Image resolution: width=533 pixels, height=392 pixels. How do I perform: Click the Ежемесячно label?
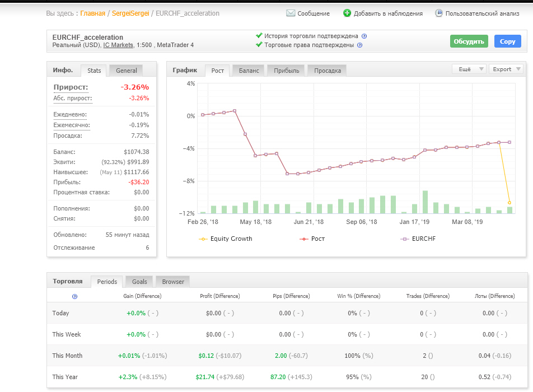(72, 125)
